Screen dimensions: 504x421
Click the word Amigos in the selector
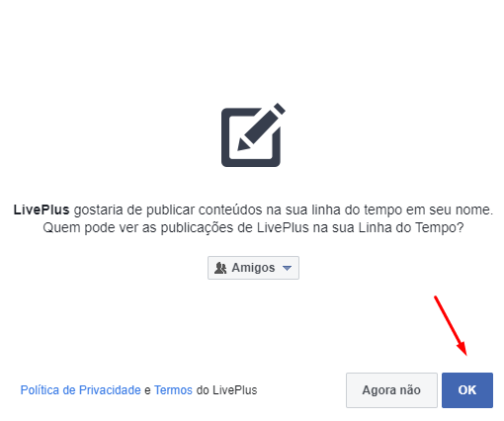click(253, 268)
